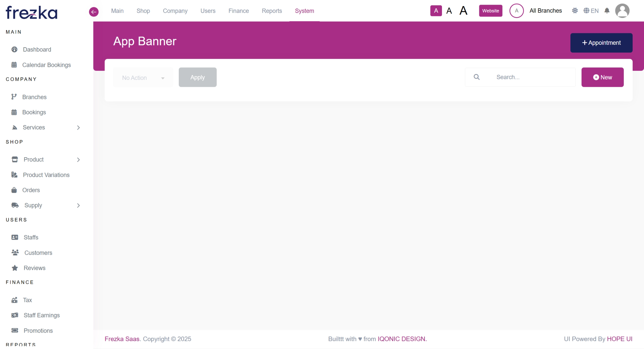Open the notifications bell icon
This screenshot has height=349, width=644.
coord(607,11)
